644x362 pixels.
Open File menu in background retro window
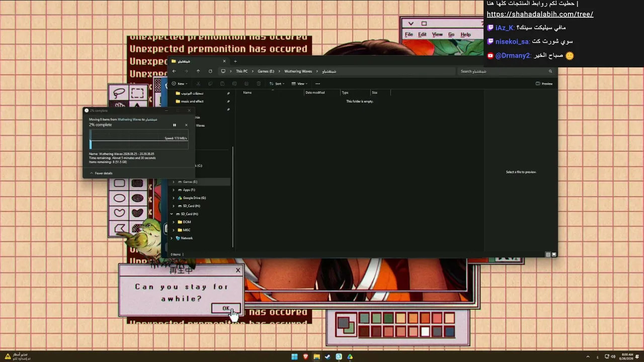(409, 35)
